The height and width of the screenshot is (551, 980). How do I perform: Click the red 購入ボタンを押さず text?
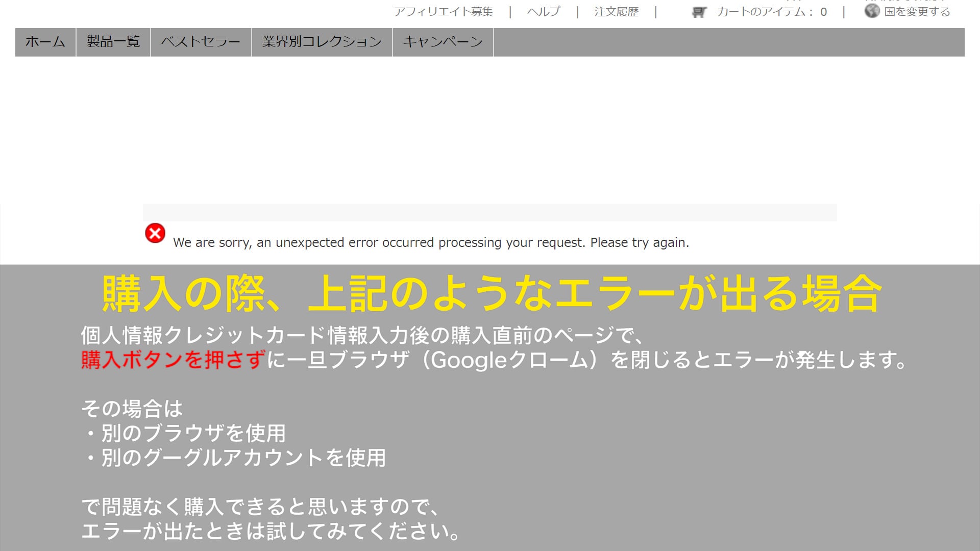pos(174,360)
